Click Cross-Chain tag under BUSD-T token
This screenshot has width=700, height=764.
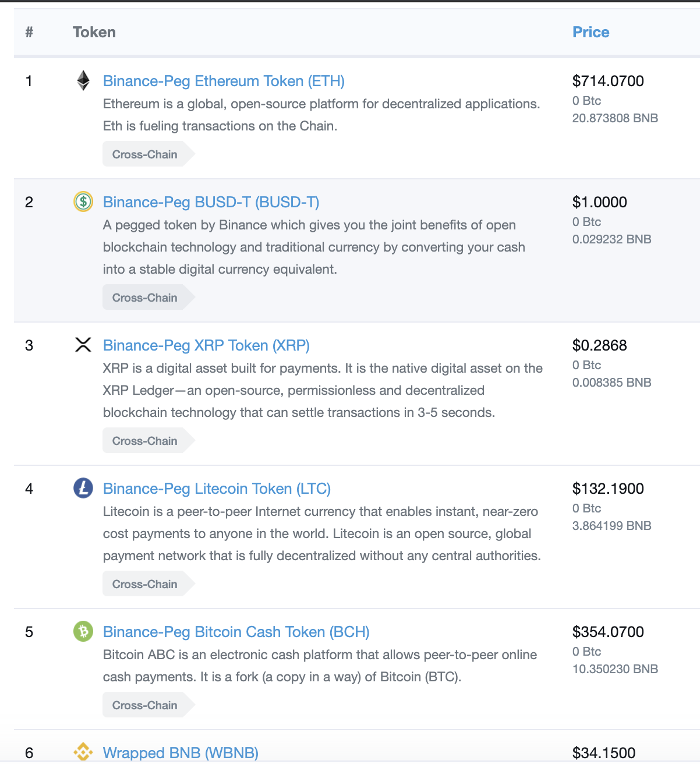pos(145,298)
